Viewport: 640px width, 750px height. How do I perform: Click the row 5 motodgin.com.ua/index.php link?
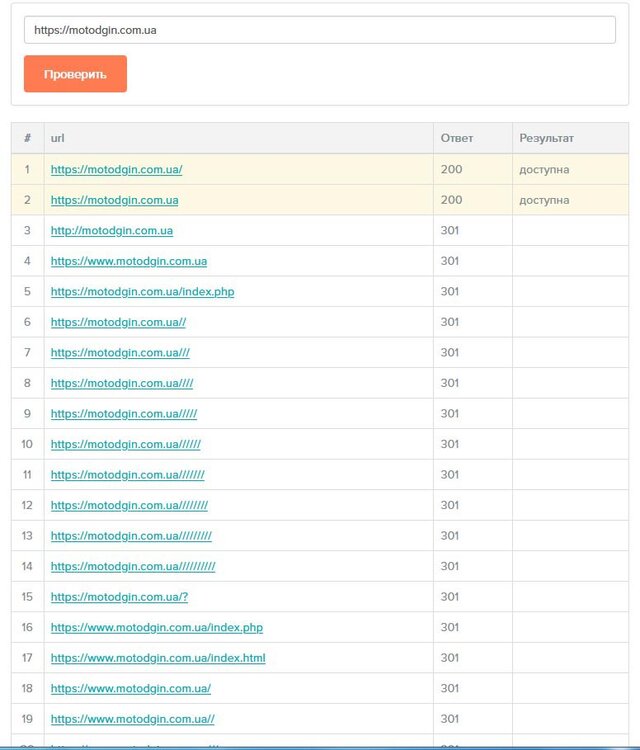coord(142,292)
